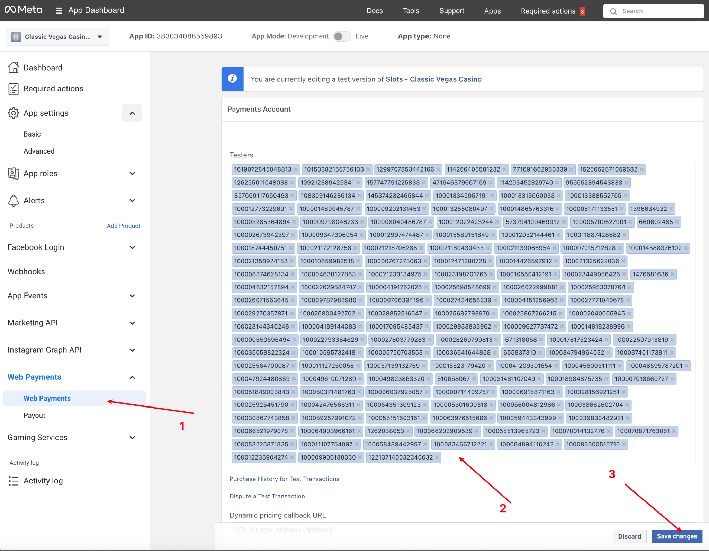The image size is (709, 551).
Task: Click the App roles badge icon
Action: 13,172
